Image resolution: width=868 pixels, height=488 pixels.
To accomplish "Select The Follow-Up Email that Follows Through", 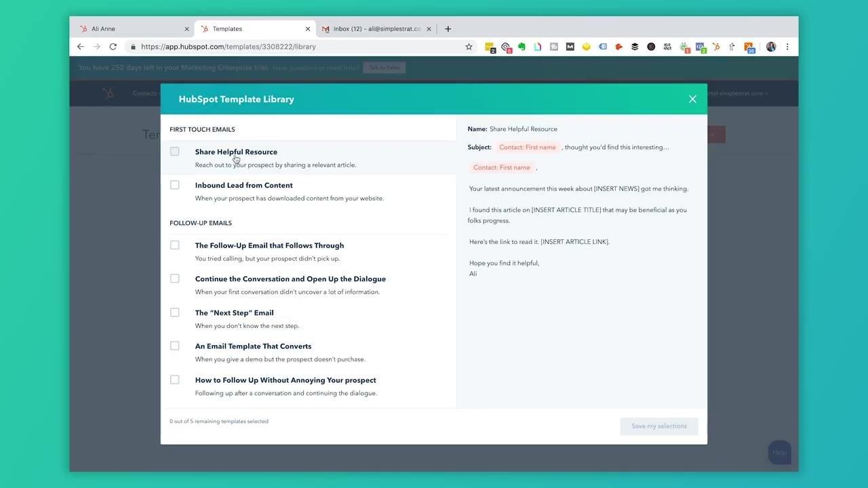I will point(175,245).
